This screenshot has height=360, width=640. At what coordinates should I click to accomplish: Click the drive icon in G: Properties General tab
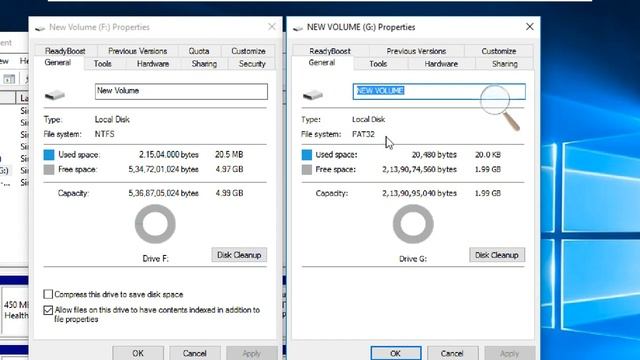point(313,95)
